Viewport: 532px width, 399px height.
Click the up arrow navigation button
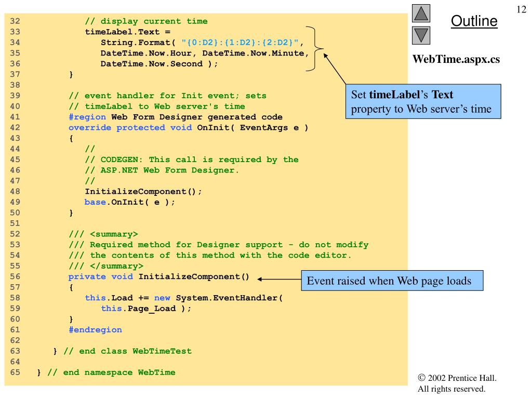[421, 13]
